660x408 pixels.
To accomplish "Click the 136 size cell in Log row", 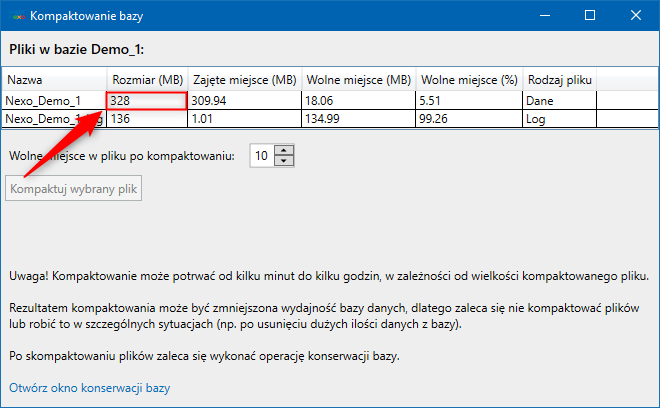I will (146, 119).
